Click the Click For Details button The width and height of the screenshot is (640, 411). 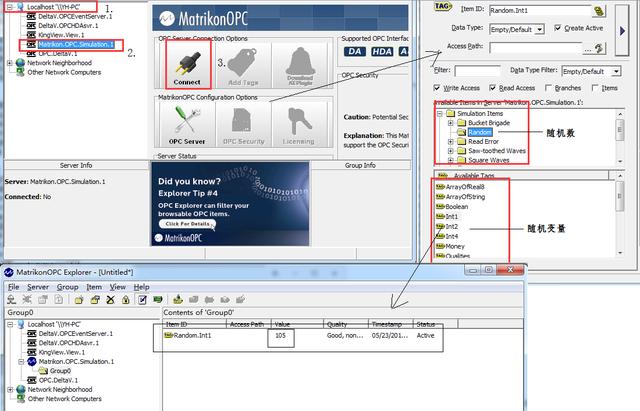click(187, 224)
